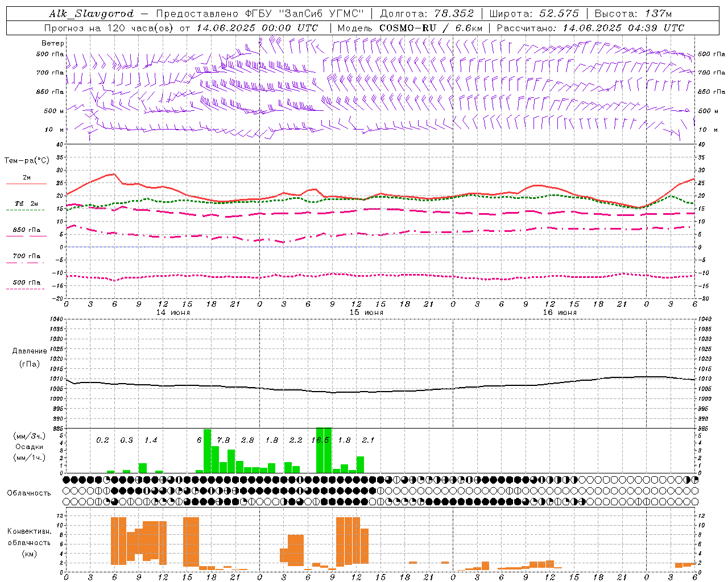
Task: Click the computed time Рассчитано: 14.06.2025 04:39 UTC
Action: click(x=590, y=28)
